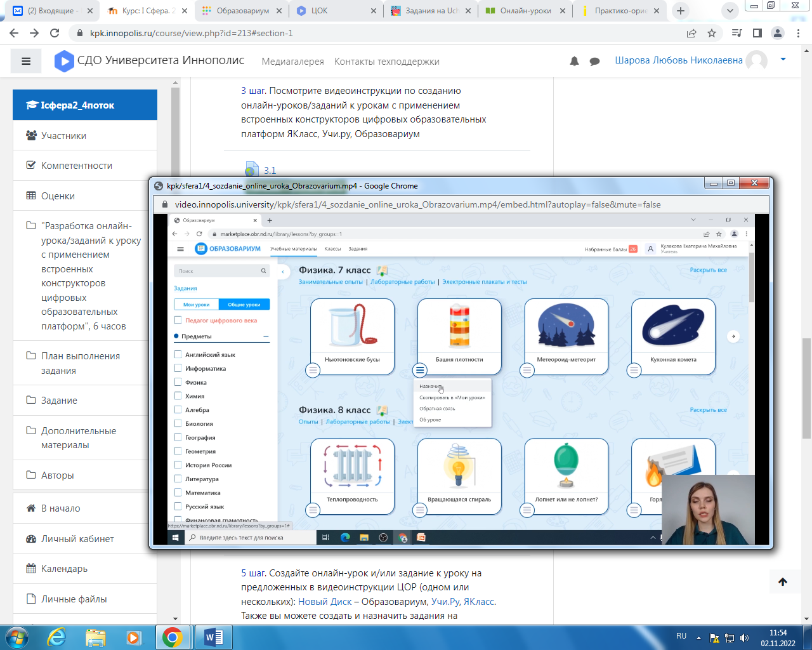Go back with Chrome back arrow
812x650 pixels.
click(14, 33)
